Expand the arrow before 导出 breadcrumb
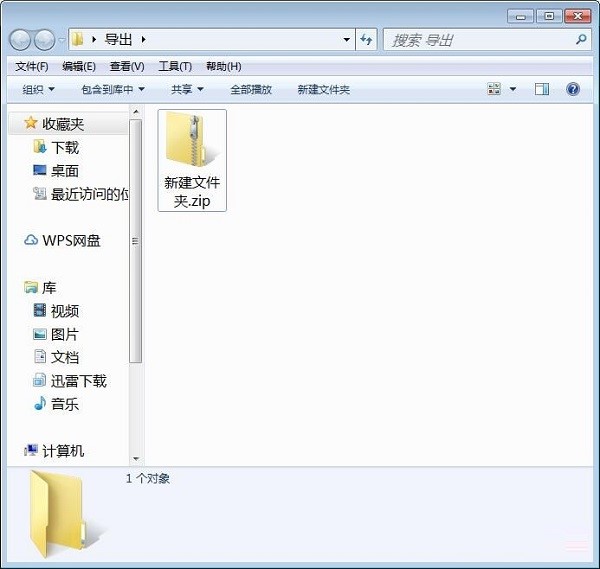 (94, 39)
